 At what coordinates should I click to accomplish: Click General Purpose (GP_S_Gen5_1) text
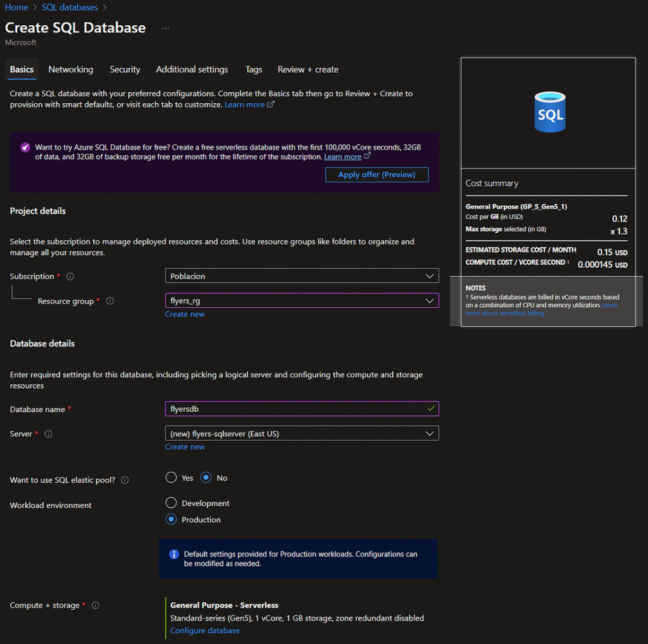coord(516,207)
